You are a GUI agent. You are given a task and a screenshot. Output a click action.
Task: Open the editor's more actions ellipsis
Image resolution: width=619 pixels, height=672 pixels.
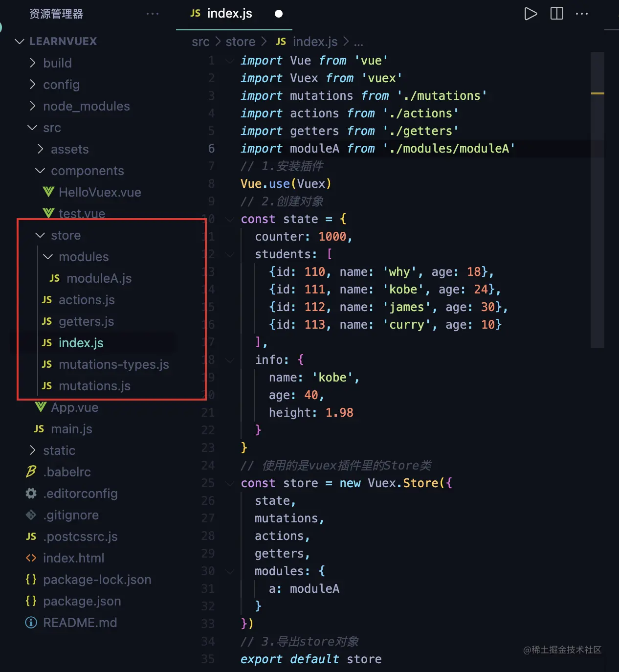582,14
